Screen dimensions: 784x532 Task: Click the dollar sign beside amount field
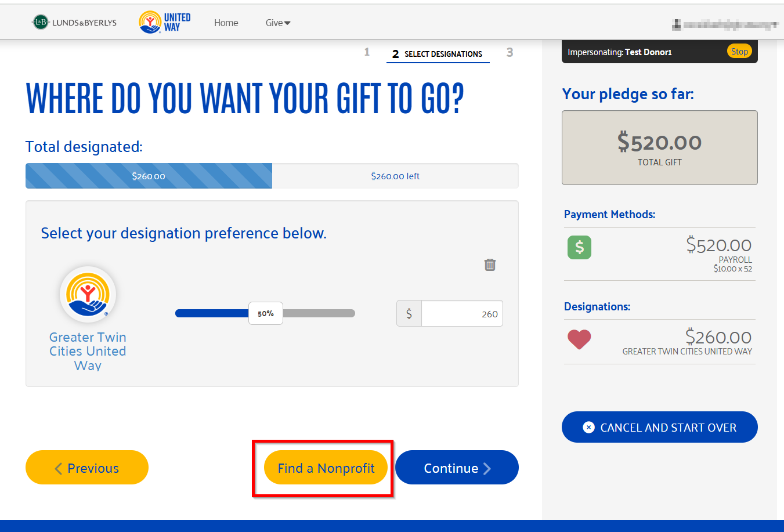[409, 314]
